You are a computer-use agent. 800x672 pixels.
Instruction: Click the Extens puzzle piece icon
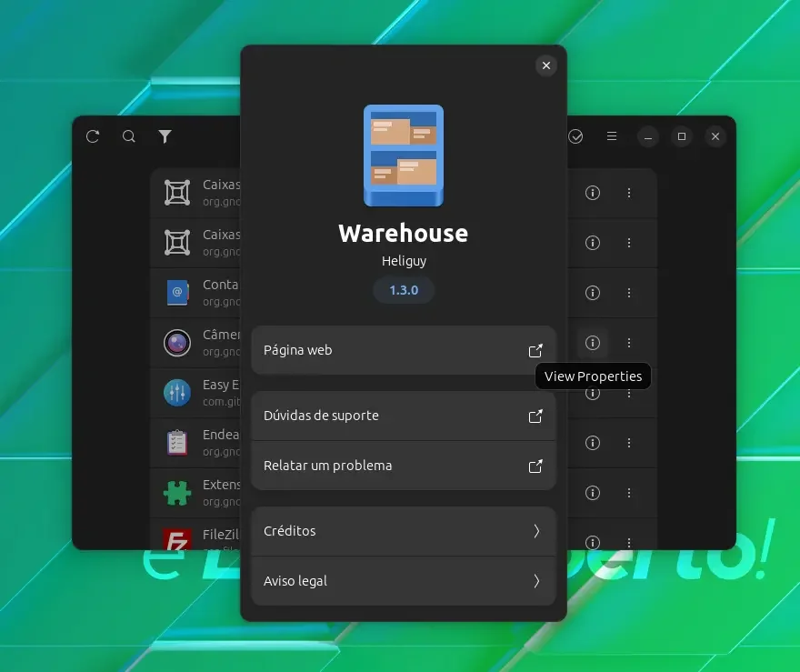click(x=177, y=493)
